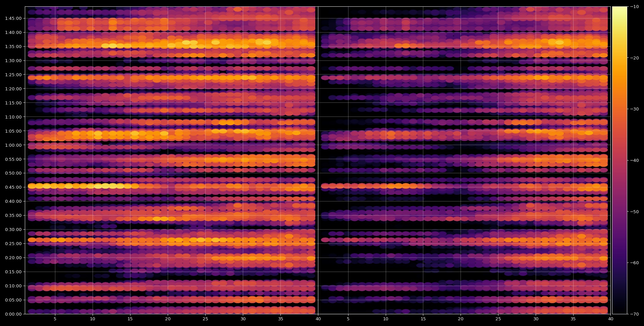Click colorbar label −10
Screen dimensions: 644x326
coord(634,7)
